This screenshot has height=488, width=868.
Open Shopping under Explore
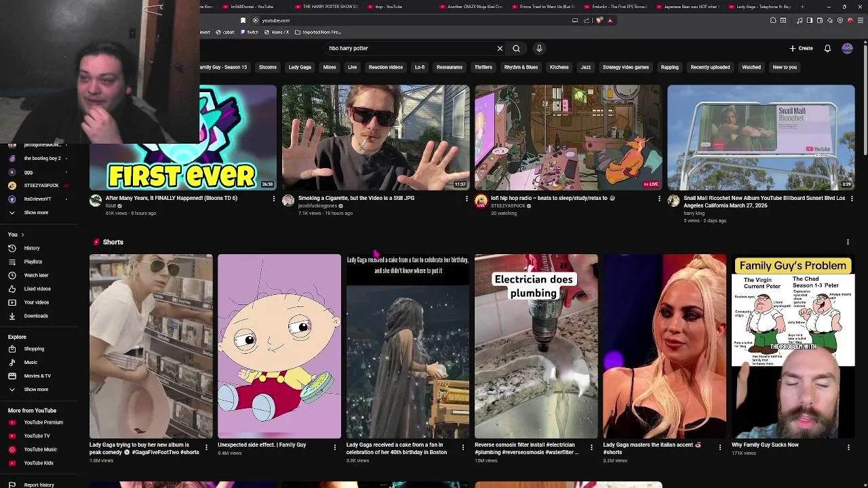click(x=34, y=349)
